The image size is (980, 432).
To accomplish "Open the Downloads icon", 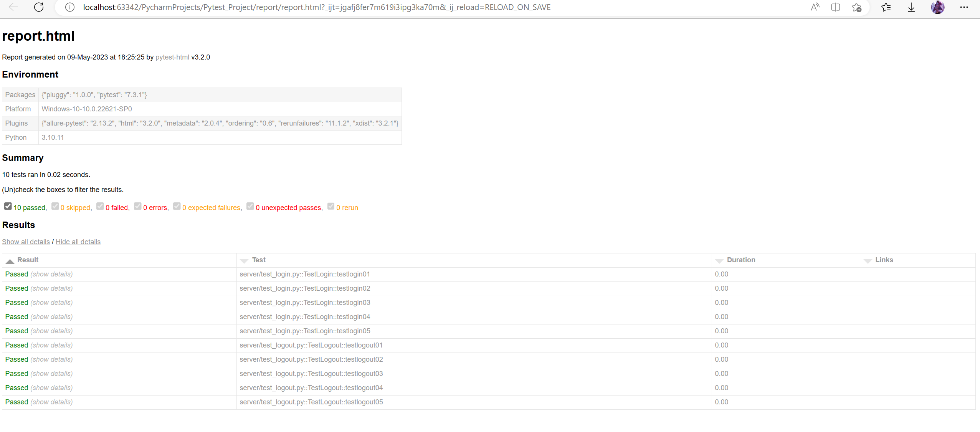I will (x=911, y=7).
